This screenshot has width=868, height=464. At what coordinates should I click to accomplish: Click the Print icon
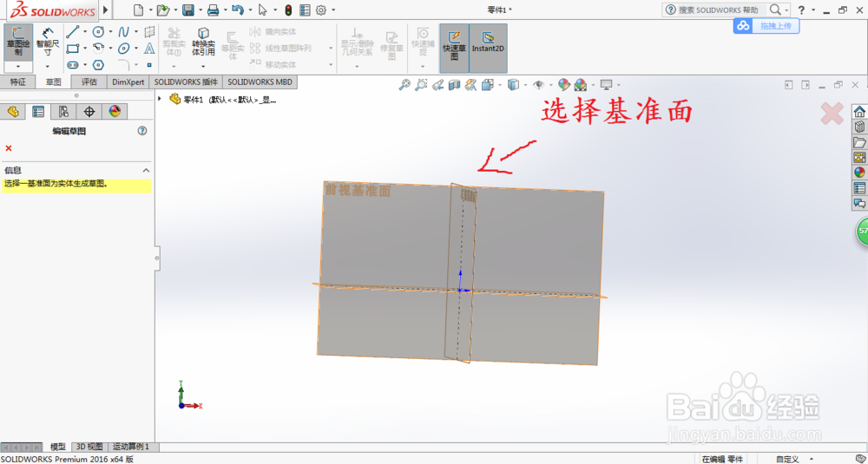pyautogui.click(x=214, y=10)
